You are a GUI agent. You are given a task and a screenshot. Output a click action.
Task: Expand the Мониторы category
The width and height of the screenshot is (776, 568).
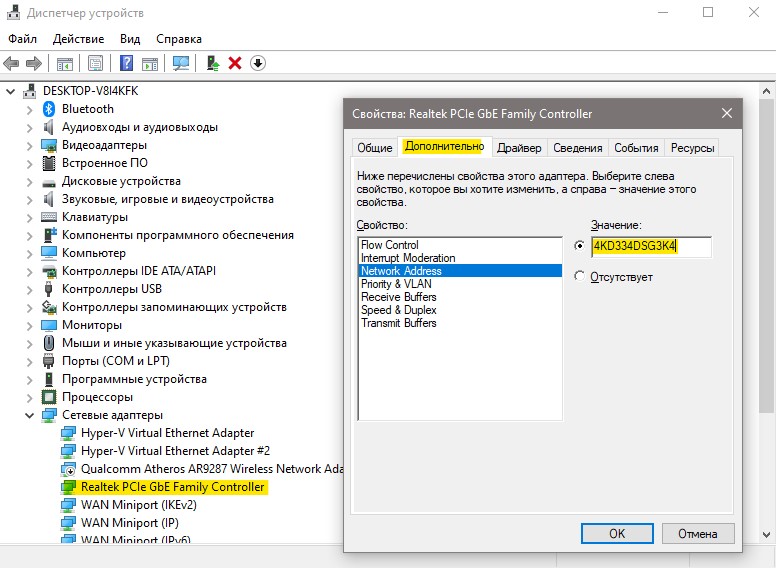pyautogui.click(x=30, y=326)
